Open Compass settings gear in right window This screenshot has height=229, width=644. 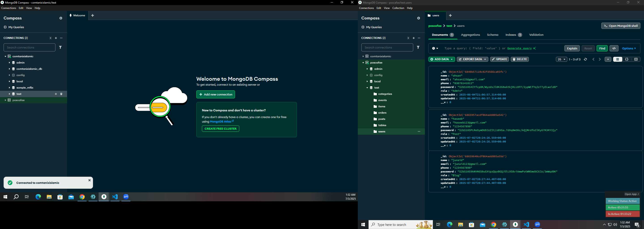tap(419, 18)
